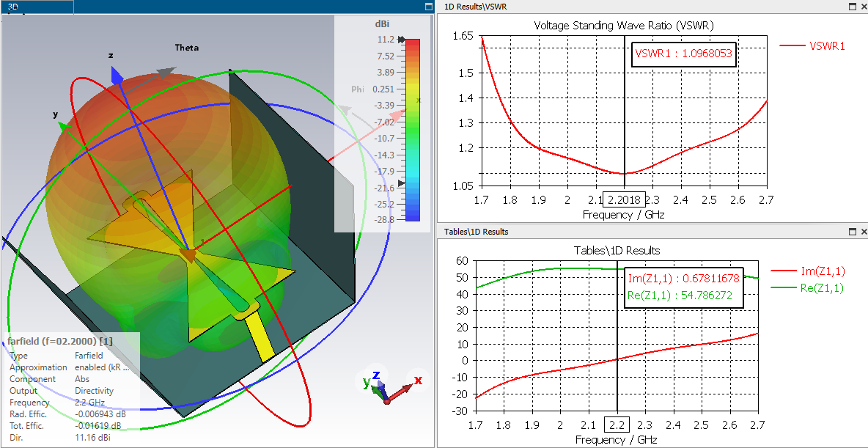868x448 pixels.
Task: Select the VSWR1 legend entry
Action: click(812, 46)
